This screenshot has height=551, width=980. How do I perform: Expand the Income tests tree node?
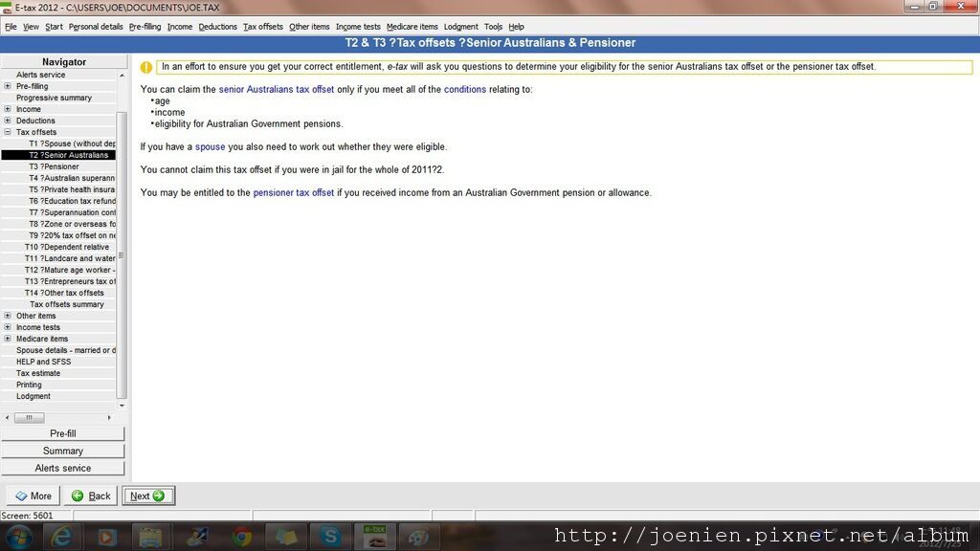point(8,327)
